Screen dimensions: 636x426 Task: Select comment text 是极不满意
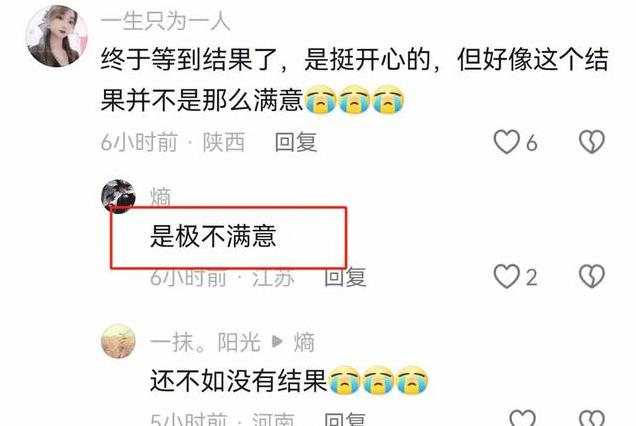pyautogui.click(x=213, y=236)
